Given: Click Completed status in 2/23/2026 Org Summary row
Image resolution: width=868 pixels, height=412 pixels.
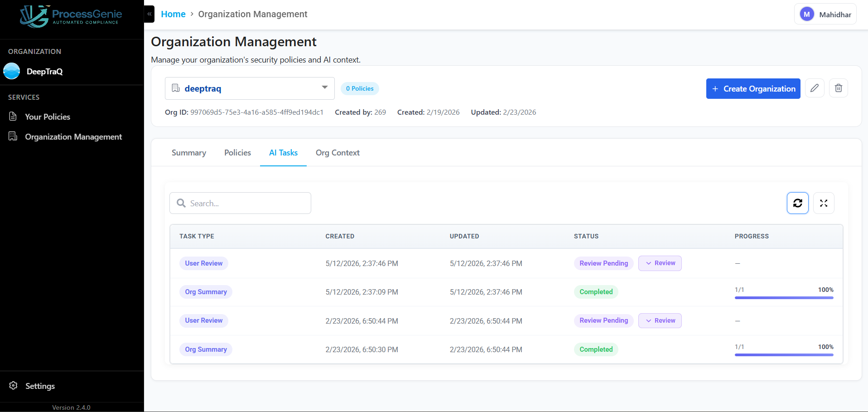Looking at the screenshot, I should (596, 349).
